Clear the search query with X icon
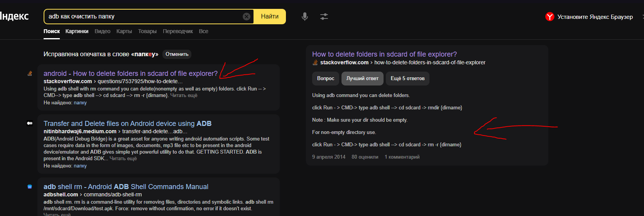This screenshot has width=644, height=216. [x=247, y=17]
